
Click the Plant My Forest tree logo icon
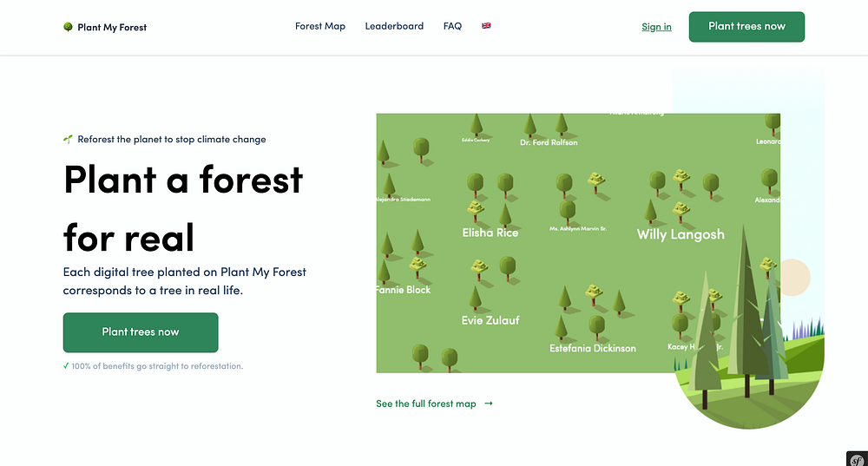coord(68,27)
